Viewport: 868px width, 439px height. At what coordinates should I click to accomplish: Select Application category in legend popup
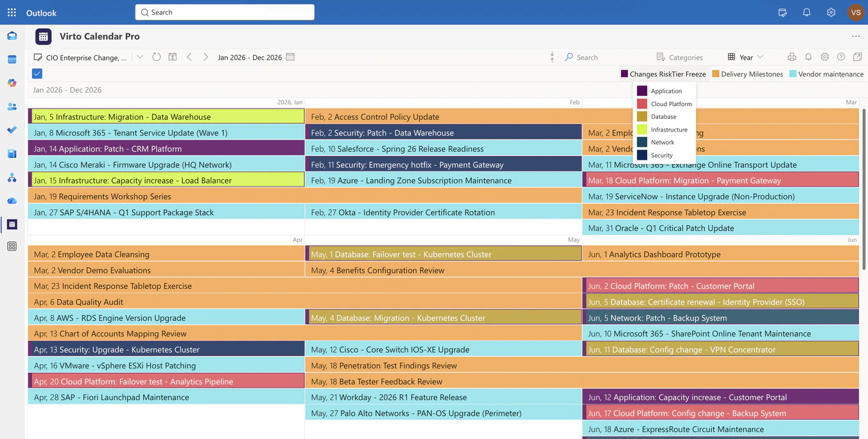point(664,91)
